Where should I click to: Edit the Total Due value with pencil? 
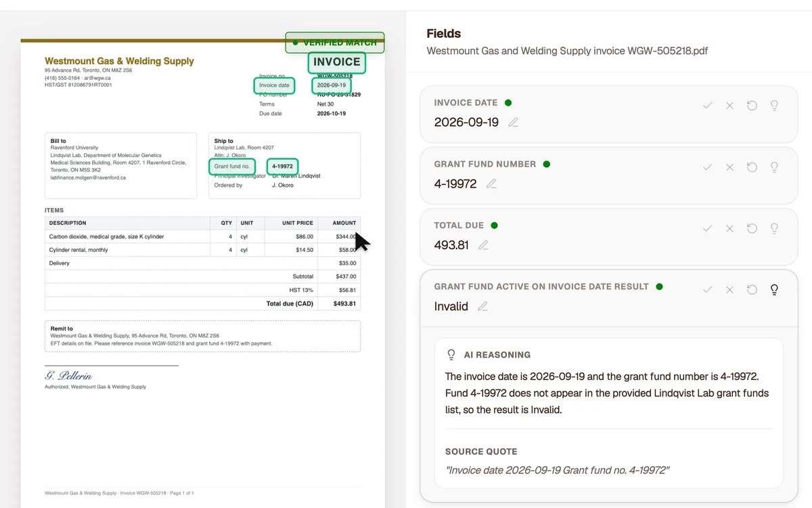(x=483, y=245)
